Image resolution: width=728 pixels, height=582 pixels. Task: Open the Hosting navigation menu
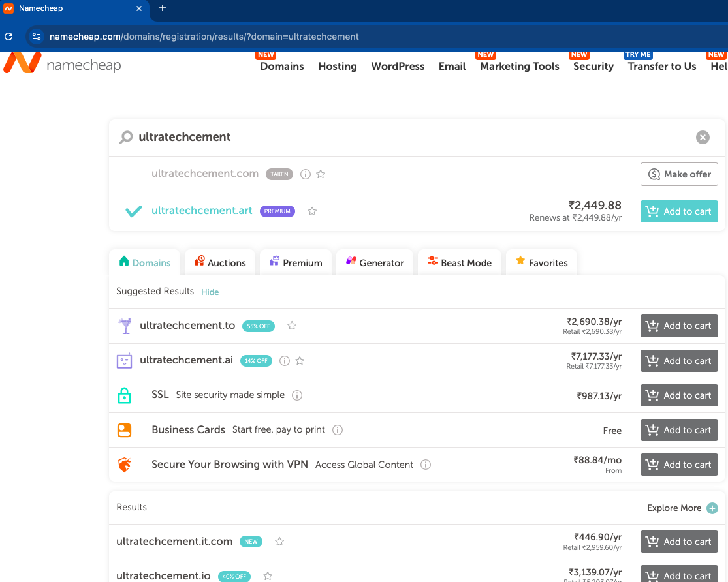[x=338, y=67]
